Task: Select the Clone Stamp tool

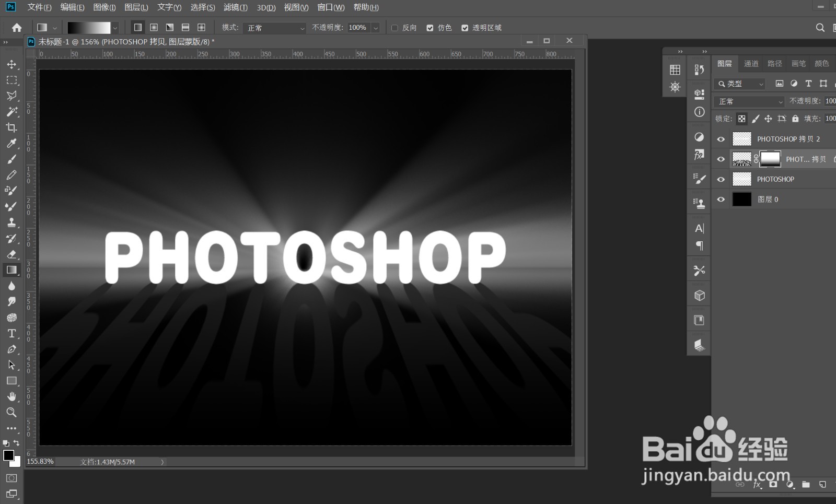Action: click(x=11, y=222)
